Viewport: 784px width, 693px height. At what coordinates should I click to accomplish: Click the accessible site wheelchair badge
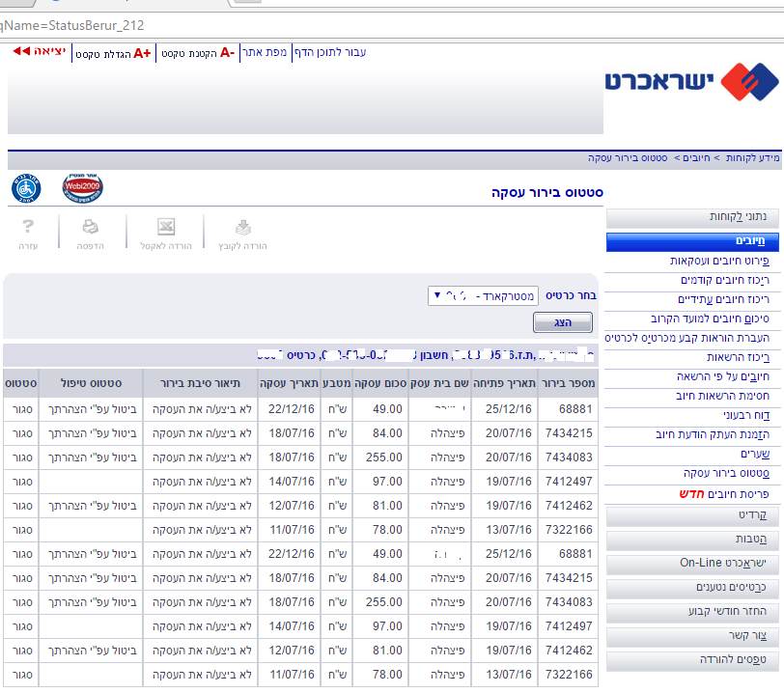point(26,188)
